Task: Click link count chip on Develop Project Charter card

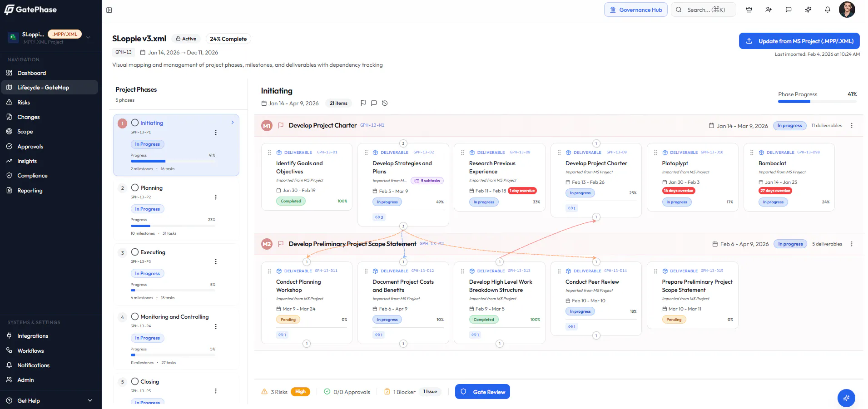Action: coord(571,208)
